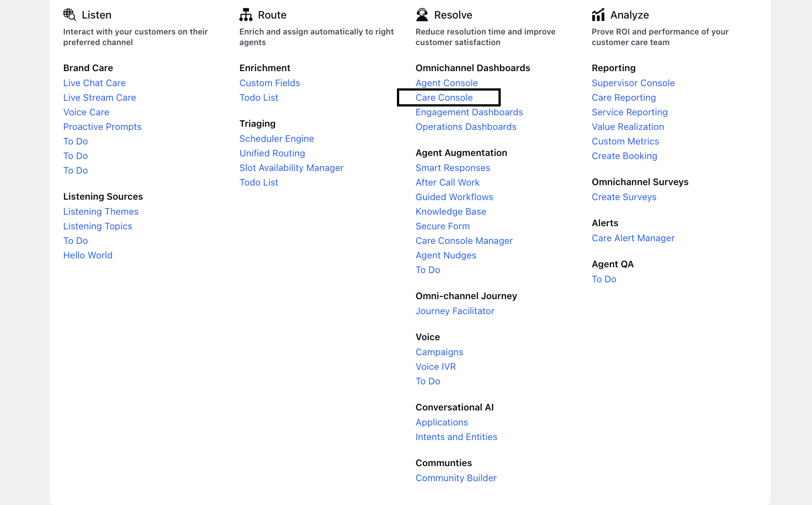Open Listening Topics link

tap(98, 226)
